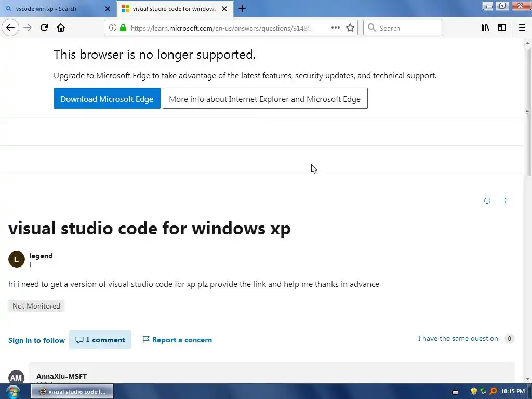Open the Library icon in toolbar
The width and height of the screenshot is (532, 399).
point(485,28)
